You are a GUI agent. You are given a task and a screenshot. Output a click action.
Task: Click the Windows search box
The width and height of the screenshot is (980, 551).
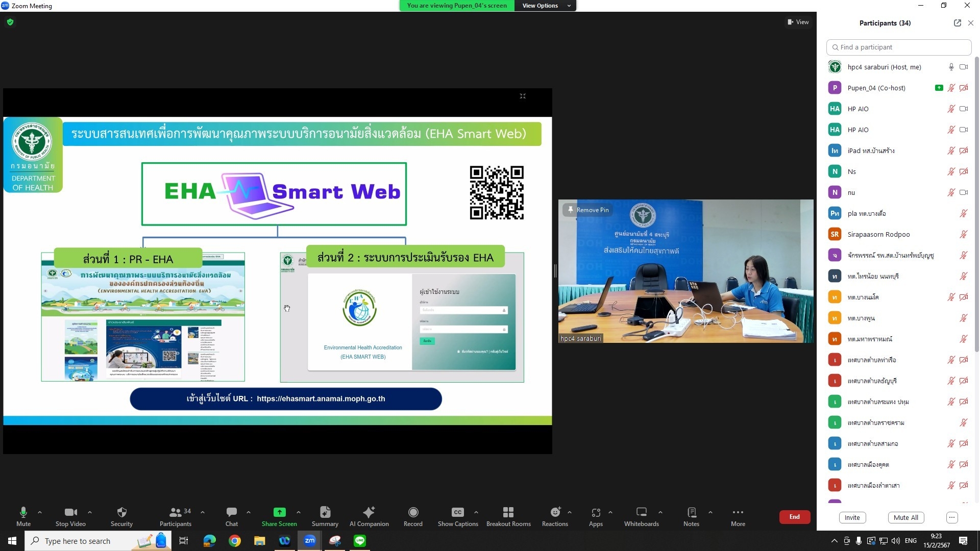coord(98,541)
